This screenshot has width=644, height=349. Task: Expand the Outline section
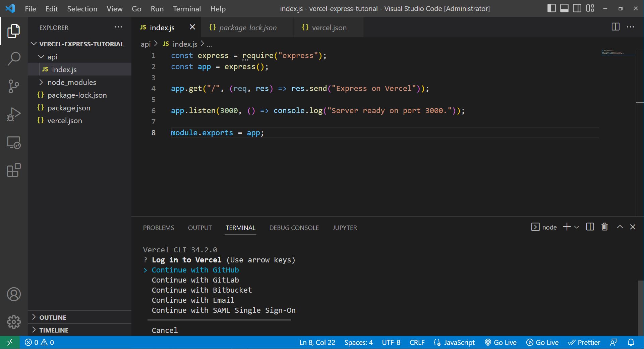(x=79, y=317)
